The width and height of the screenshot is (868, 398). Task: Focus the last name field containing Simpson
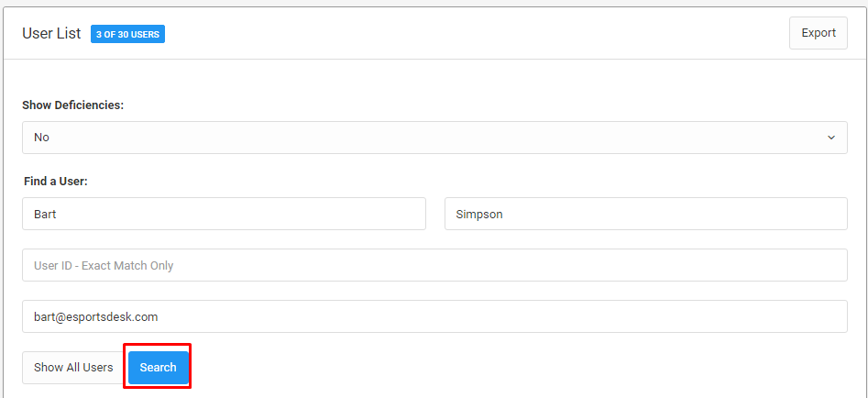tap(646, 214)
